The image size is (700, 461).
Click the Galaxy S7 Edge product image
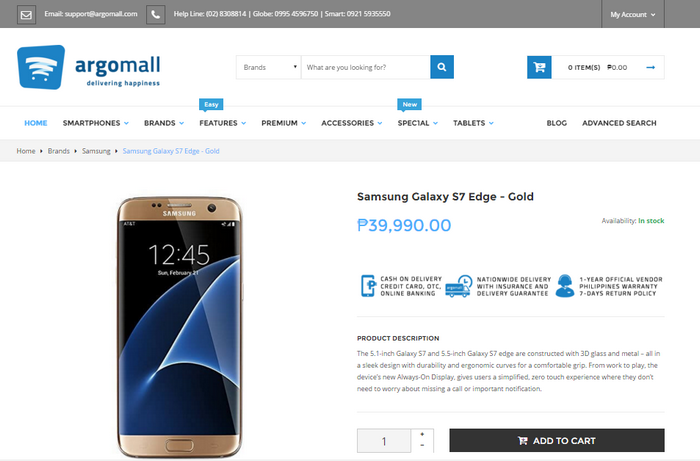click(x=179, y=327)
